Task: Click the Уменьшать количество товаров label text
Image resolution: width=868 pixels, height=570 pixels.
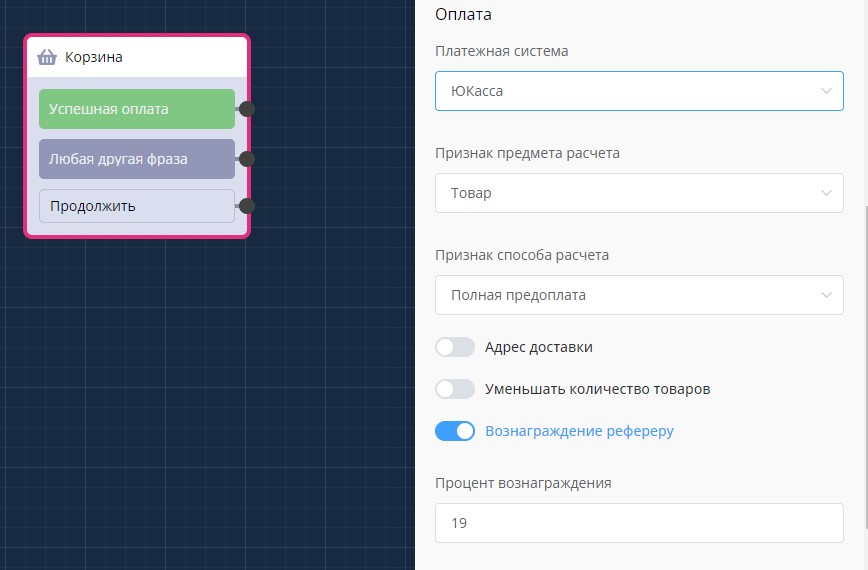Action: (597, 389)
